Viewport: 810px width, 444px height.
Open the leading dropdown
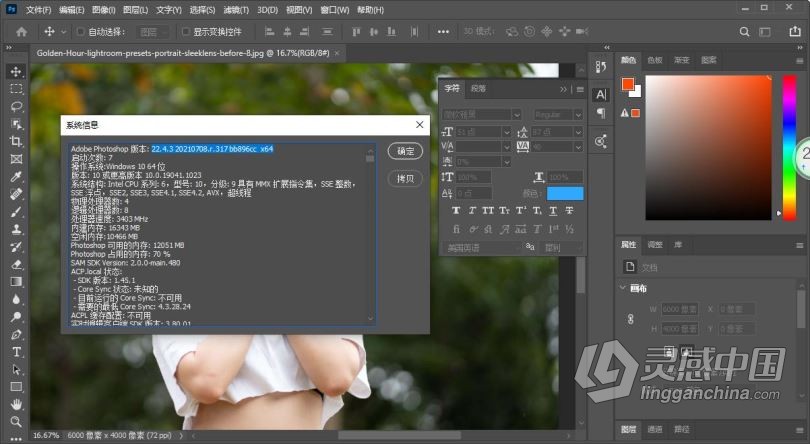point(578,132)
